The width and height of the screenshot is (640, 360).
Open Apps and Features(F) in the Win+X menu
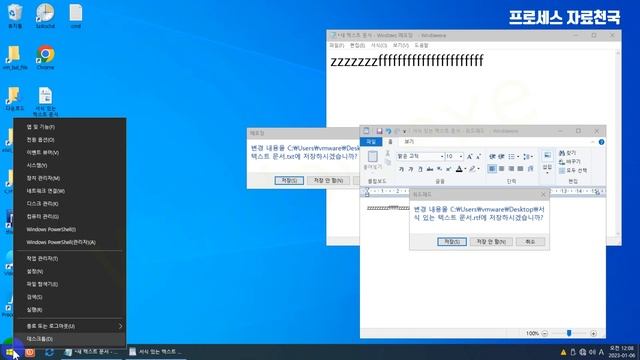[x=70, y=127]
